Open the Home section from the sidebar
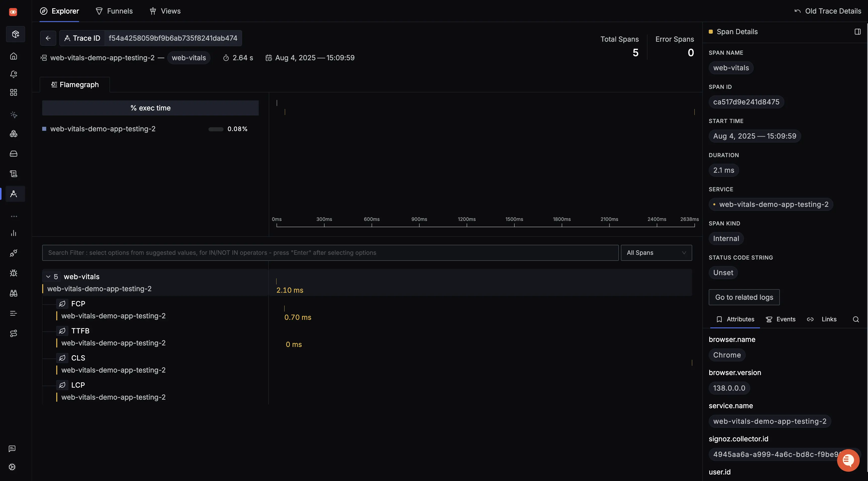Image resolution: width=868 pixels, height=481 pixels. click(14, 56)
